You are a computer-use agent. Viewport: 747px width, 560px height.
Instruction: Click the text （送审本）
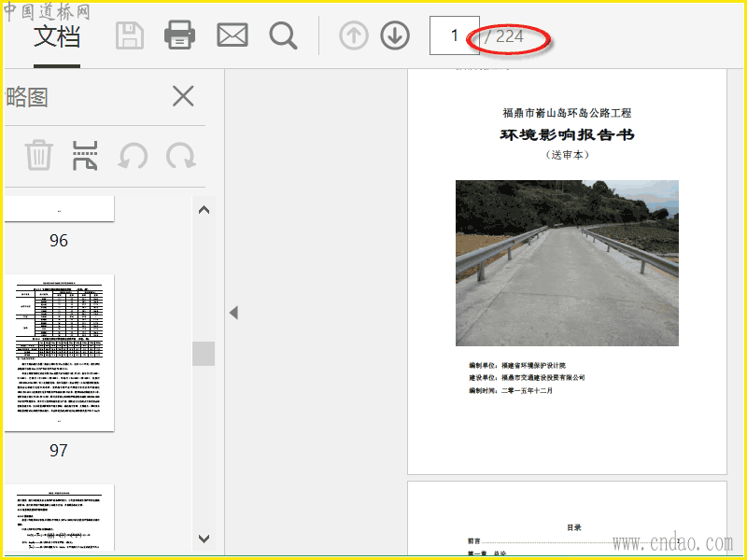[567, 155]
